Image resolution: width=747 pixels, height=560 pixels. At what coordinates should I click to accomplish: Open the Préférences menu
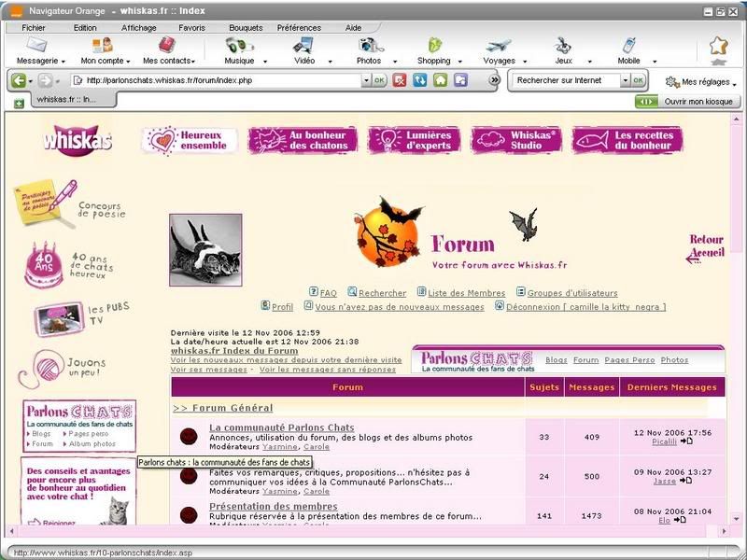click(x=299, y=28)
